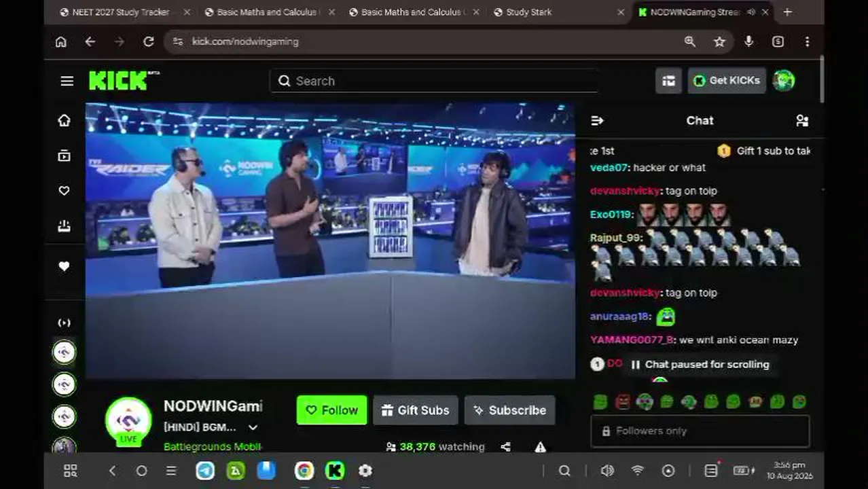Click the taskbar search magnifier
The height and width of the screenshot is (489, 868).
[564, 471]
